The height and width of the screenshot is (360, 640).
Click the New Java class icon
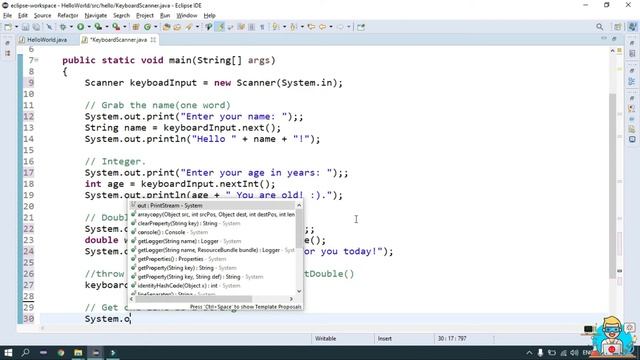click(x=147, y=27)
